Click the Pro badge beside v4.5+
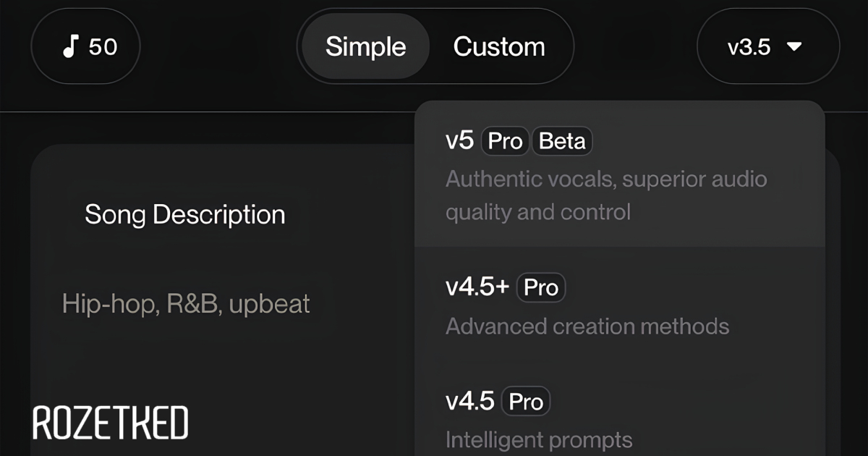Screen dimensions: 868x456 (x=541, y=287)
